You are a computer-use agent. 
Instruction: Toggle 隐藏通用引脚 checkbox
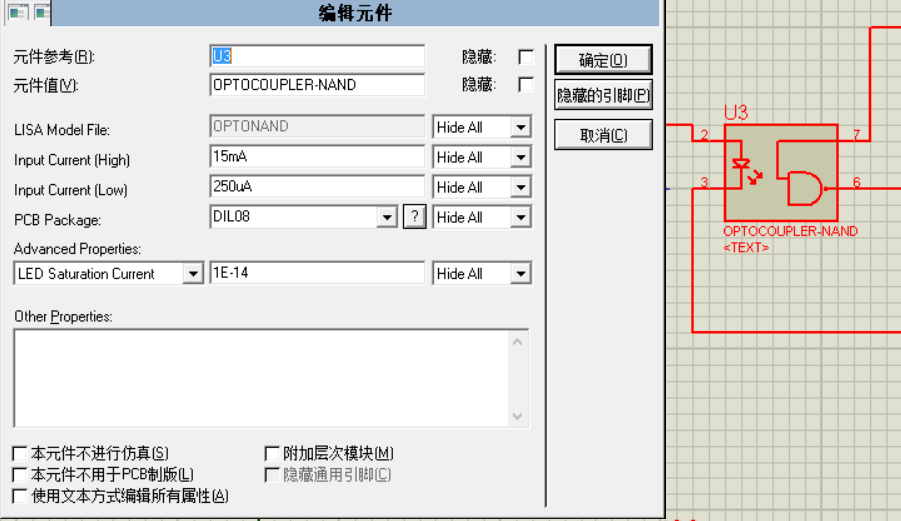tap(272, 475)
